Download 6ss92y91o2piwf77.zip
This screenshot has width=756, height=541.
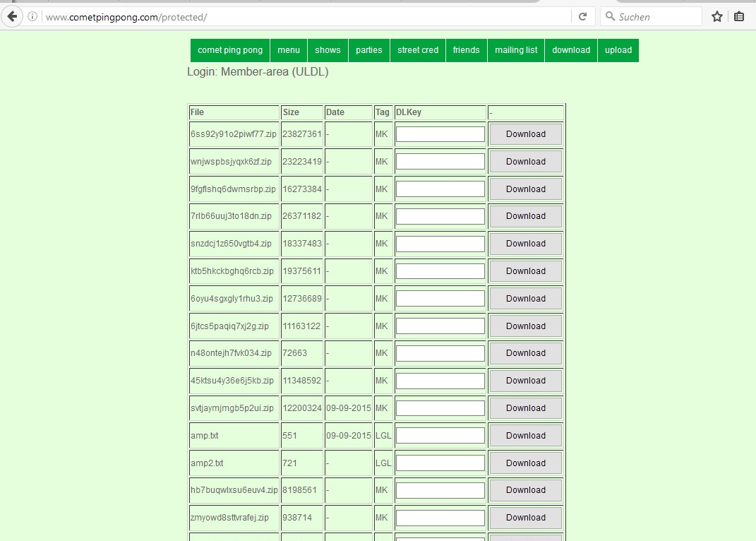[x=526, y=134]
